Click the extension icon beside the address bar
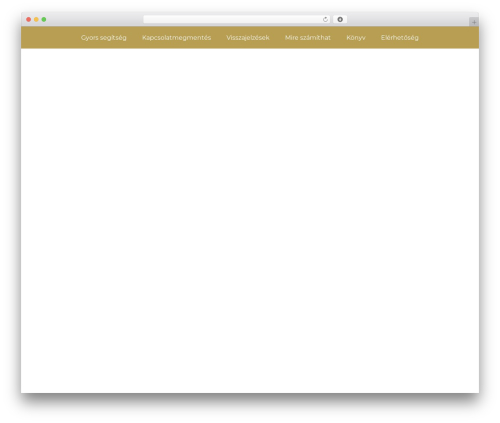 [340, 19]
